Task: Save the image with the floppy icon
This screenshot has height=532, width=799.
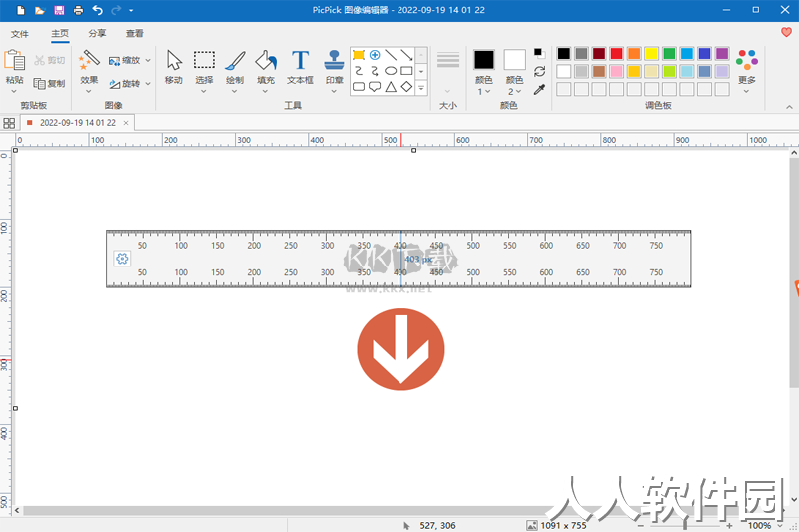Action: pyautogui.click(x=59, y=10)
